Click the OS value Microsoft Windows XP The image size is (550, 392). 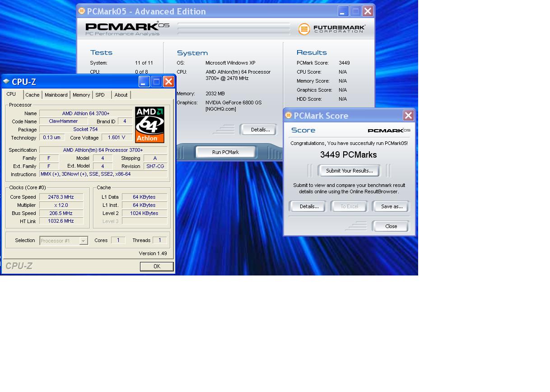(230, 63)
